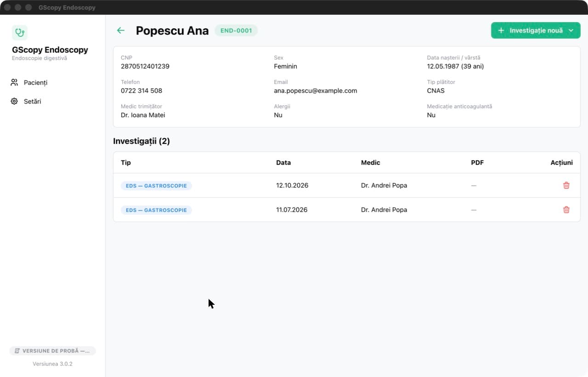588x377 pixels.
Task: Click the Versiune de probă badge
Action: (x=52, y=351)
